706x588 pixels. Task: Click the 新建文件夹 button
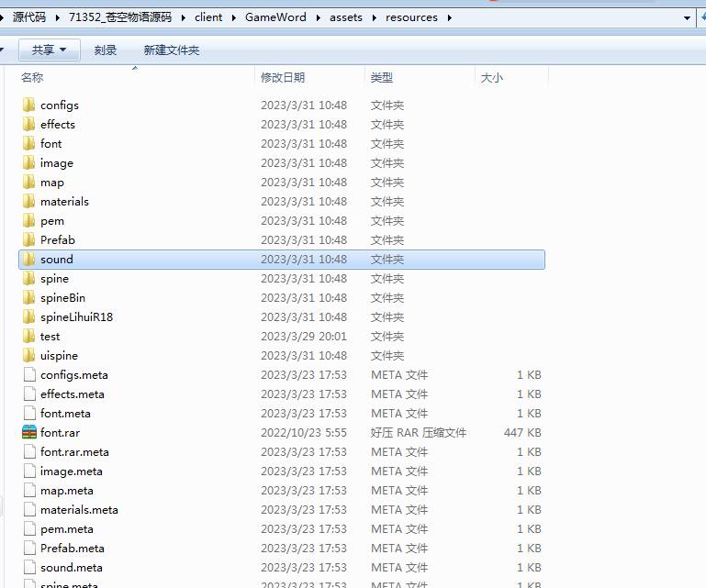pyautogui.click(x=172, y=50)
